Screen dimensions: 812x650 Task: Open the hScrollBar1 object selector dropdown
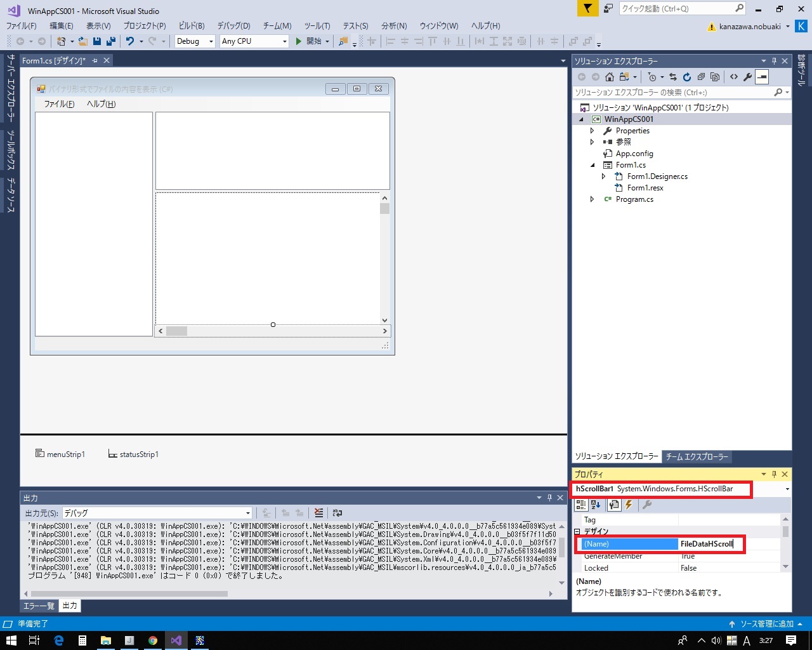point(787,489)
